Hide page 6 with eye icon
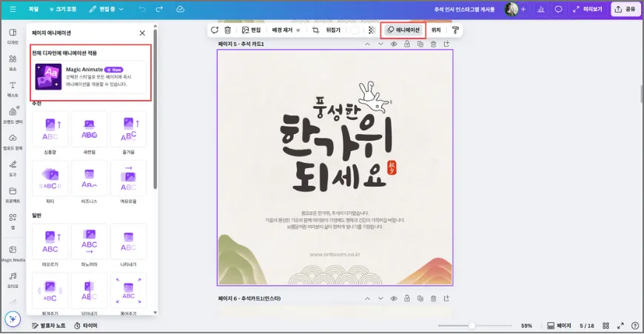Image resolution: width=644 pixels, height=334 pixels. [394, 298]
